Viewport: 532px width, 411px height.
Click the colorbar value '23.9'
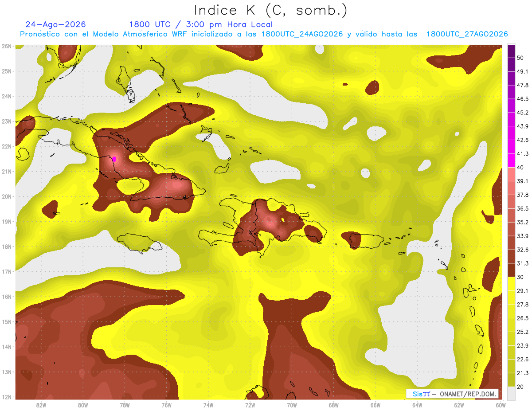click(x=523, y=345)
